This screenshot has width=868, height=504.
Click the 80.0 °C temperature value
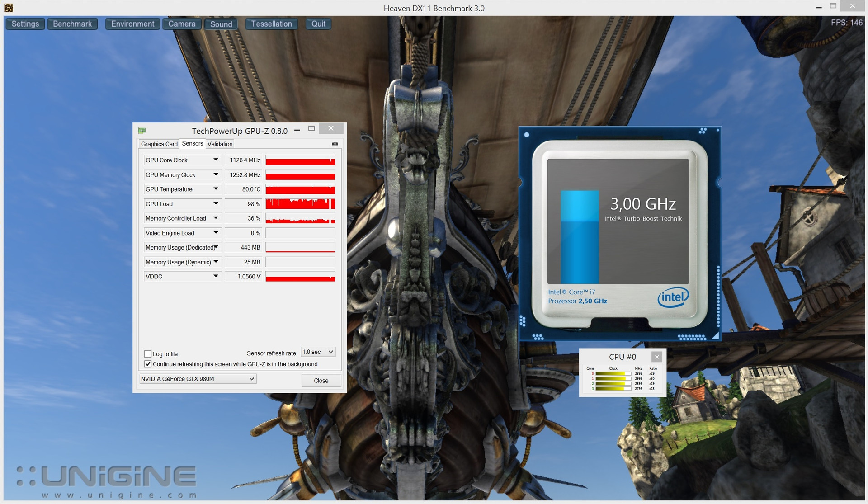pos(243,189)
